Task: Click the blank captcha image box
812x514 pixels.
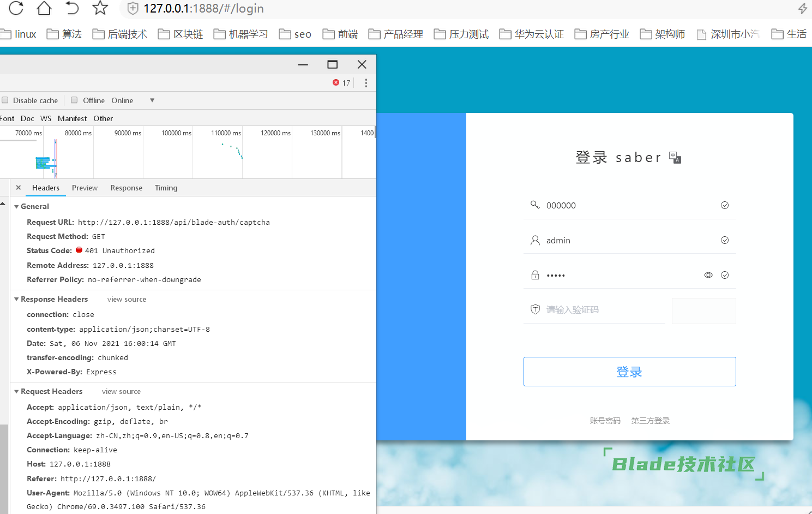Action: tap(703, 310)
